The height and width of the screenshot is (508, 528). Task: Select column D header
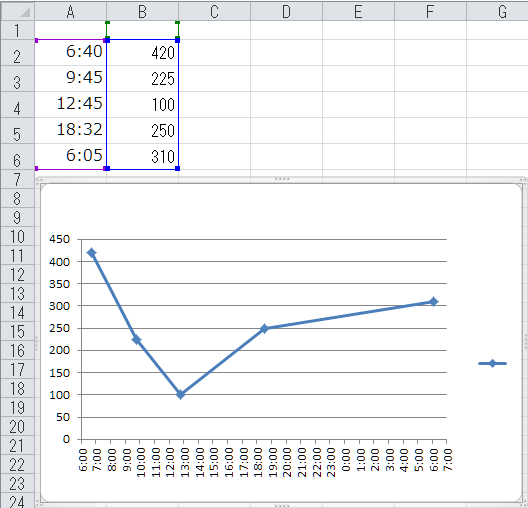coord(287,11)
